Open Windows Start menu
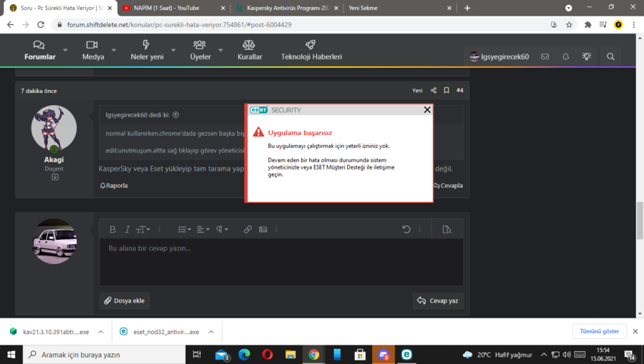The width and height of the screenshot is (644, 364). (11, 355)
